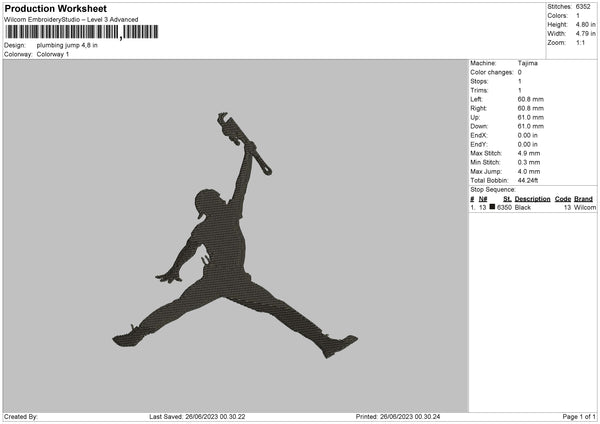
Task: Click the Stitches value 6352
Action: (583, 7)
